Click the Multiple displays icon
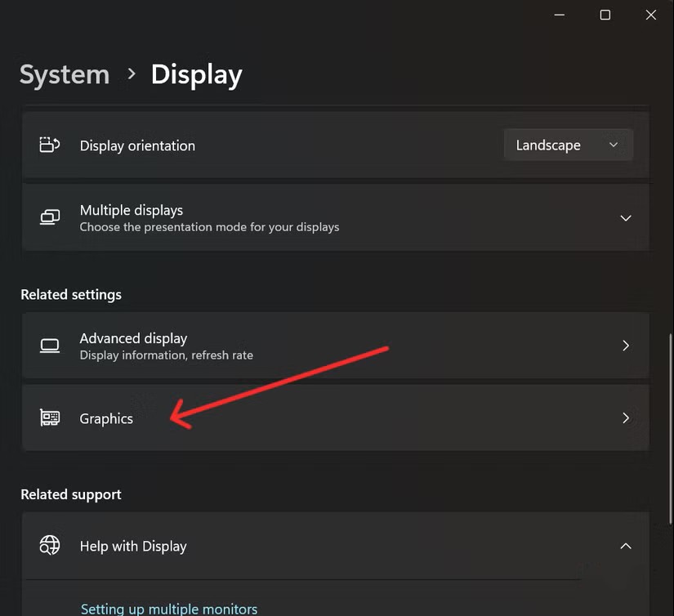 pos(50,216)
